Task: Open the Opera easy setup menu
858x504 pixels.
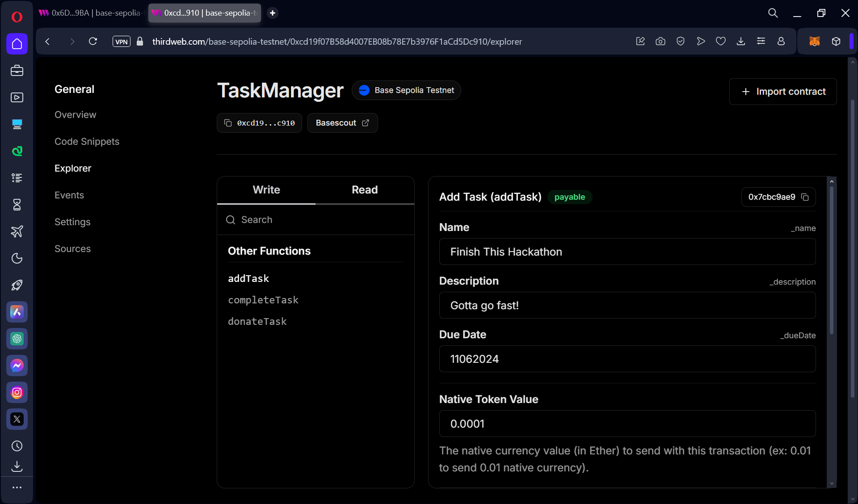Action: coord(761,42)
